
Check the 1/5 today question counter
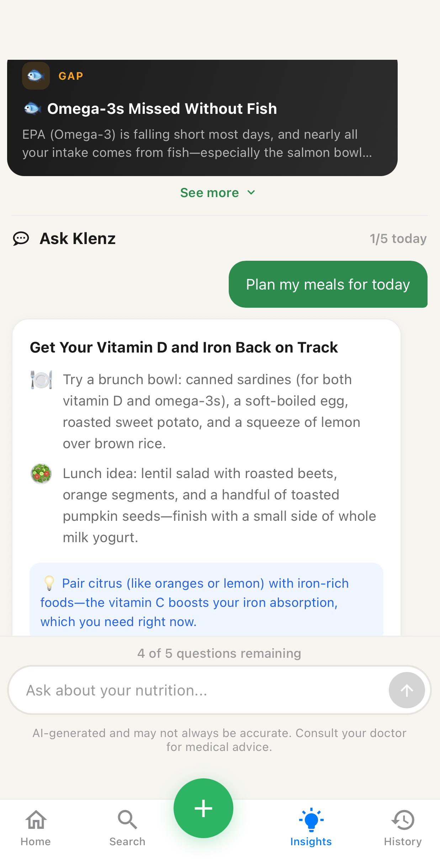tap(398, 238)
